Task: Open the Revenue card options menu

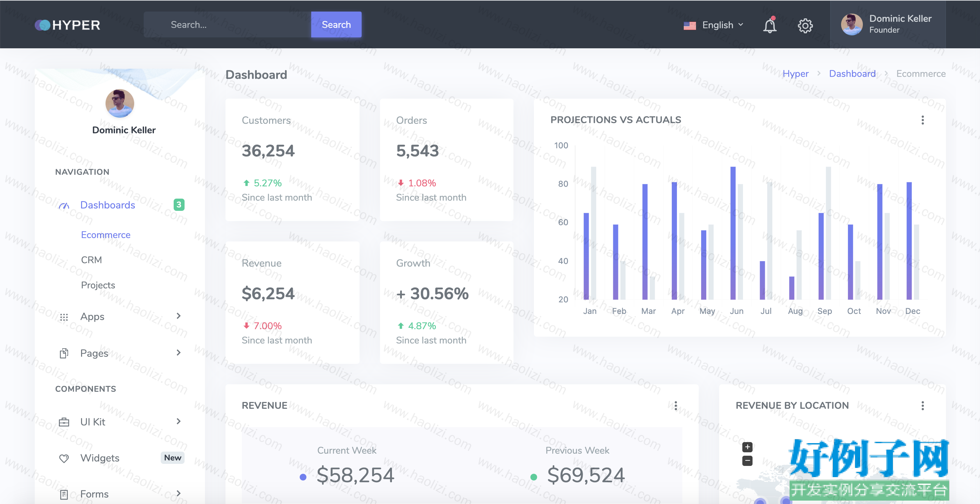Action: coord(676,406)
